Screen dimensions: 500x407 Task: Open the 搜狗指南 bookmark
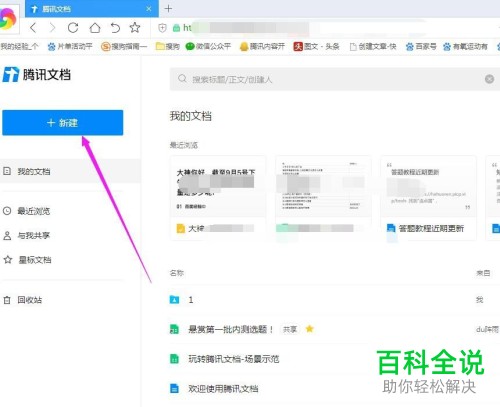click(x=124, y=46)
